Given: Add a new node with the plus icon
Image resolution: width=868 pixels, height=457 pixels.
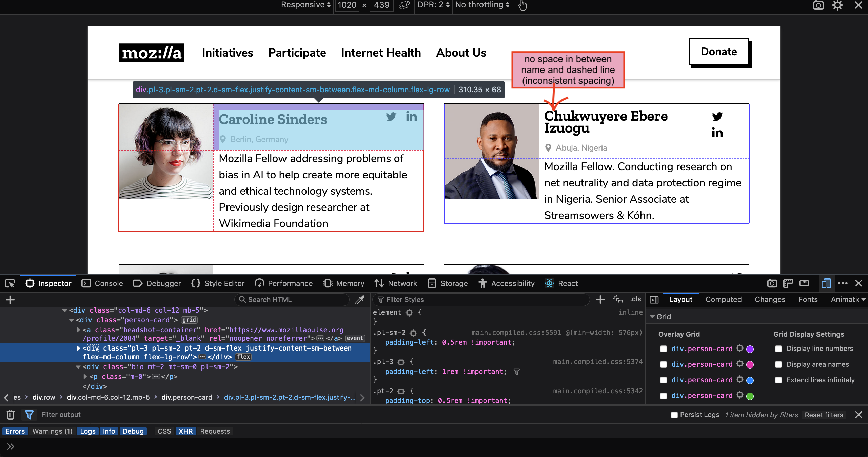Looking at the screenshot, I should click(x=10, y=300).
